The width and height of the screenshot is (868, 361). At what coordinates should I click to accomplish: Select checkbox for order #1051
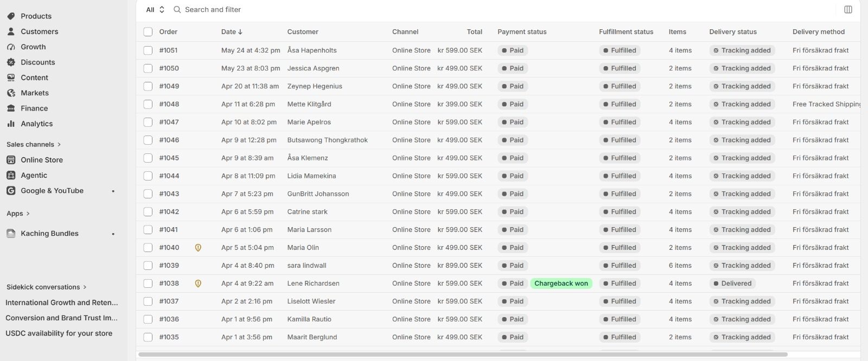tap(148, 50)
